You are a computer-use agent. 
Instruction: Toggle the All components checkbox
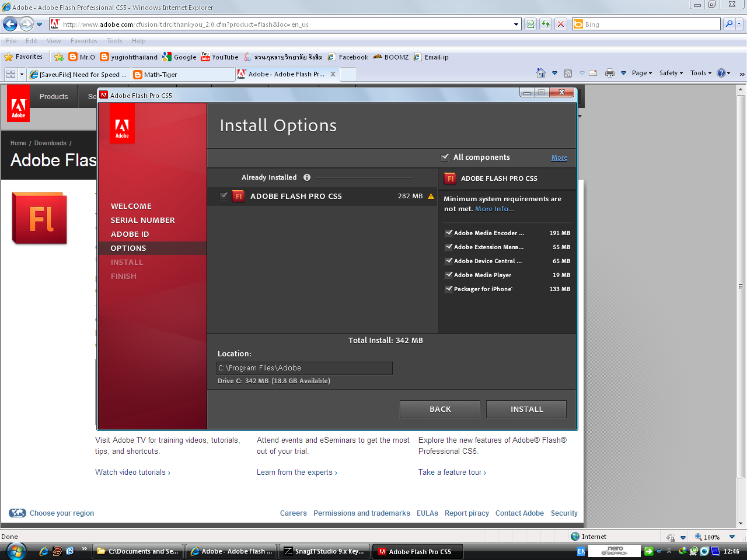[445, 157]
